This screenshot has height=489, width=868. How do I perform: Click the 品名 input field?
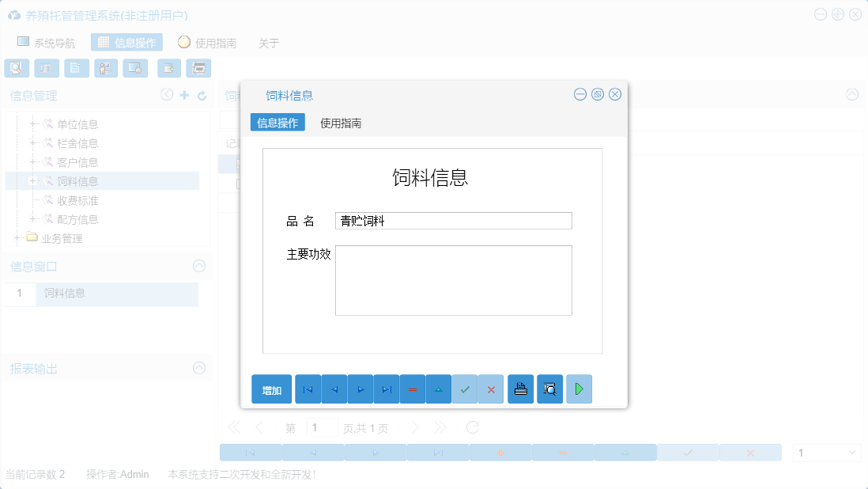coord(454,221)
